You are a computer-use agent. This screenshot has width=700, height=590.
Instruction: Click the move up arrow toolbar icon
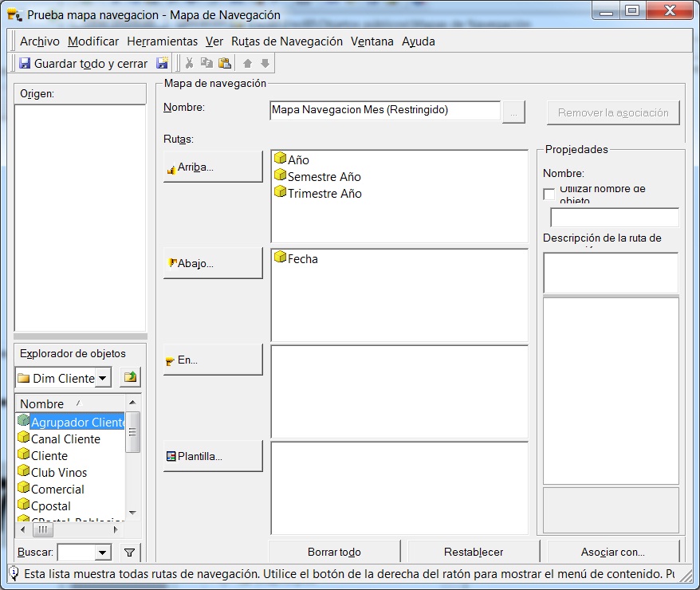pos(248,63)
